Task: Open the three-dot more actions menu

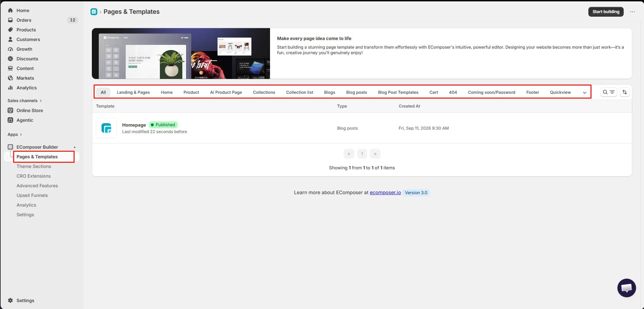Action: [x=633, y=12]
